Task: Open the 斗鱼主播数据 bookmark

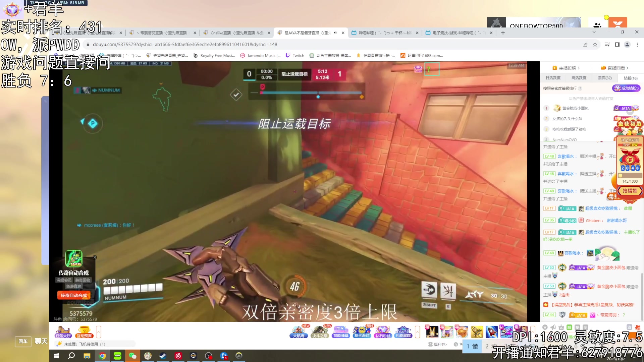Action: point(330,56)
